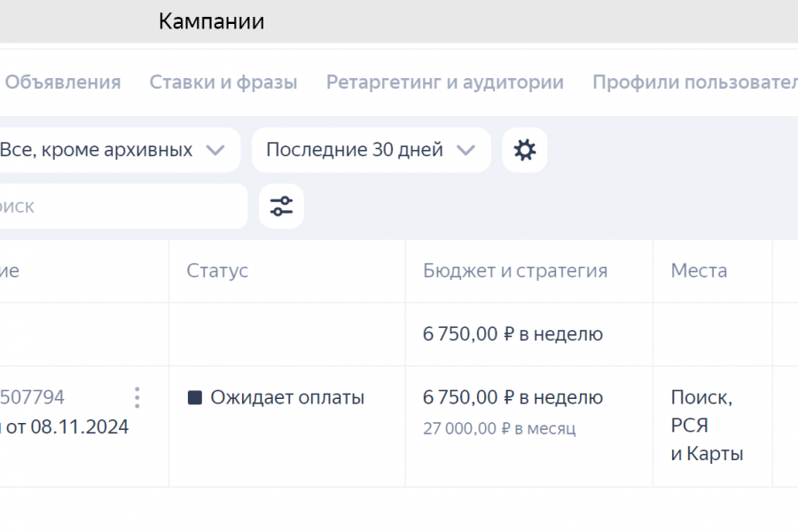
Task: Click the Статус column header
Action: point(217,270)
